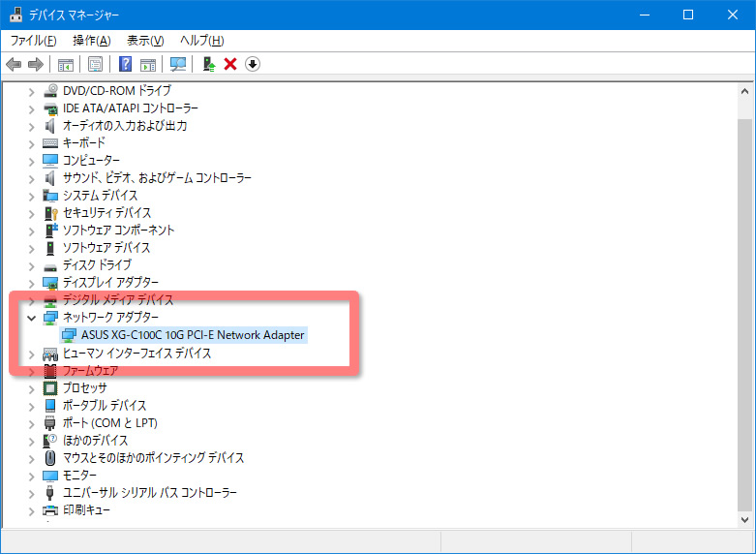Click the red X Uninstall device icon
Image resolution: width=756 pixels, height=554 pixels.
[x=230, y=64]
